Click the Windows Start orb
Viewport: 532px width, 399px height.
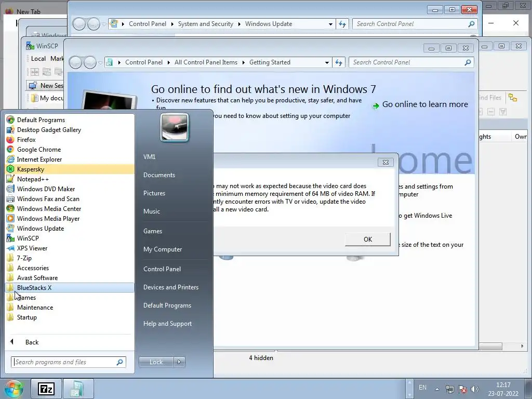[x=14, y=389]
